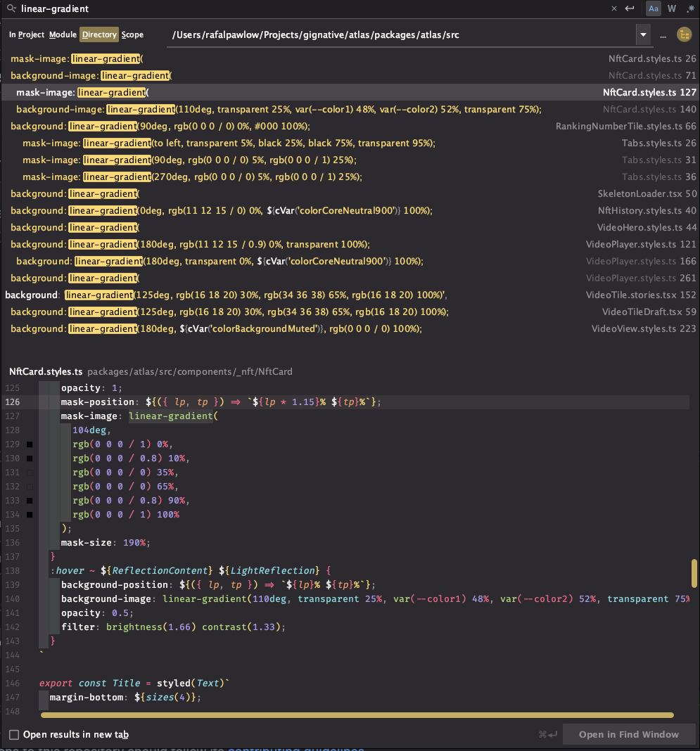This screenshot has width=700, height=751.
Task: Select result at NftCard.styles.ts line 71
Action: click(x=350, y=75)
